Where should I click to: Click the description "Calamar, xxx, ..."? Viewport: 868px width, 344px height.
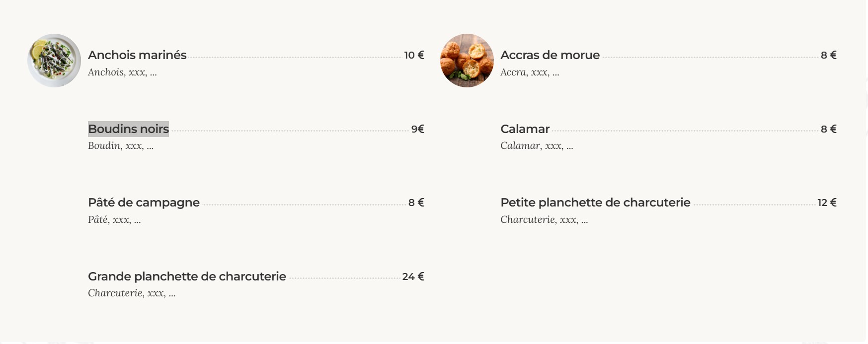537,146
